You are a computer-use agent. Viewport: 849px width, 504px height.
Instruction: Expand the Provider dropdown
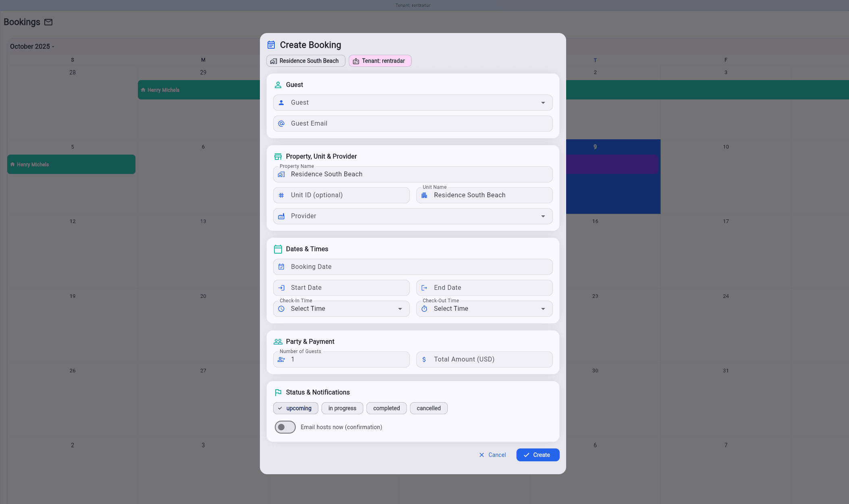pyautogui.click(x=413, y=216)
